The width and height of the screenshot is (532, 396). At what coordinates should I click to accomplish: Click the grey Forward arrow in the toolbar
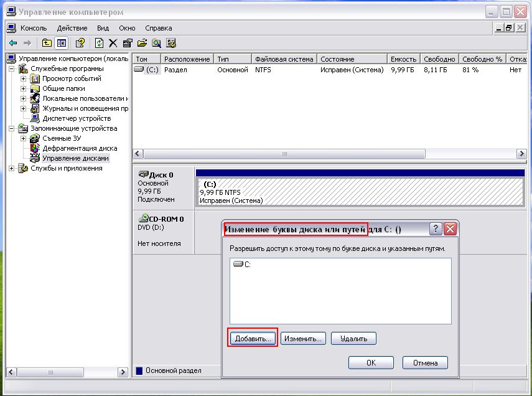pyautogui.click(x=27, y=43)
